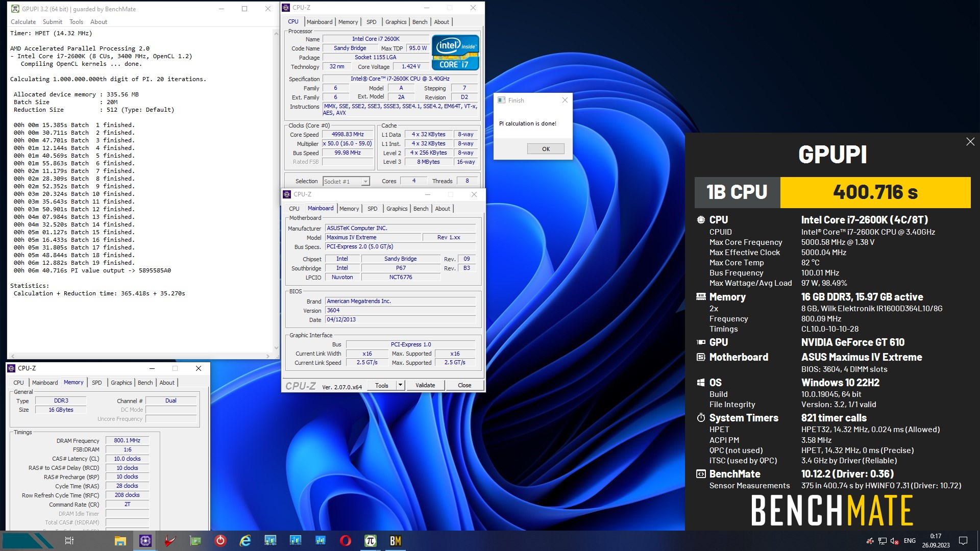Screen dimensions: 980x551
Task: Click the motherboard Model field Maximus IV Extreme
Action: pyautogui.click(x=373, y=237)
